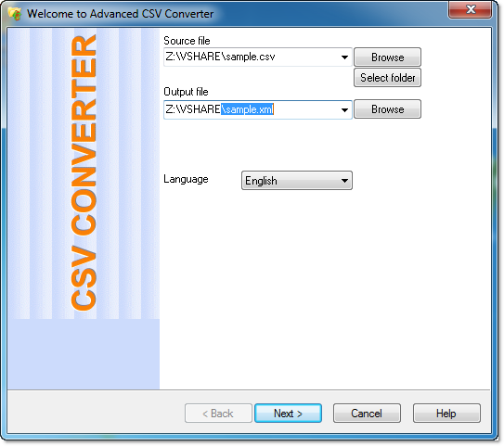The width and height of the screenshot is (504, 446).
Task: Click the Next > button
Action: (288, 414)
